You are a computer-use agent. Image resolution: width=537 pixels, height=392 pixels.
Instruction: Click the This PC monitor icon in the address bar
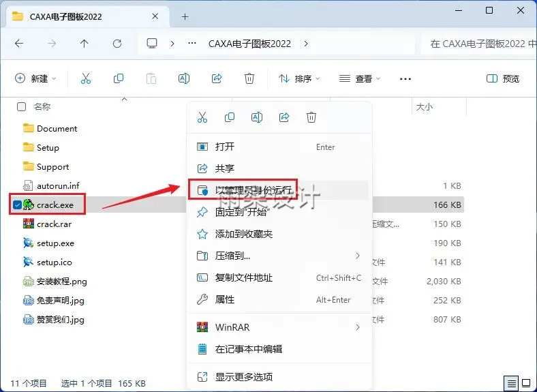tap(152, 44)
